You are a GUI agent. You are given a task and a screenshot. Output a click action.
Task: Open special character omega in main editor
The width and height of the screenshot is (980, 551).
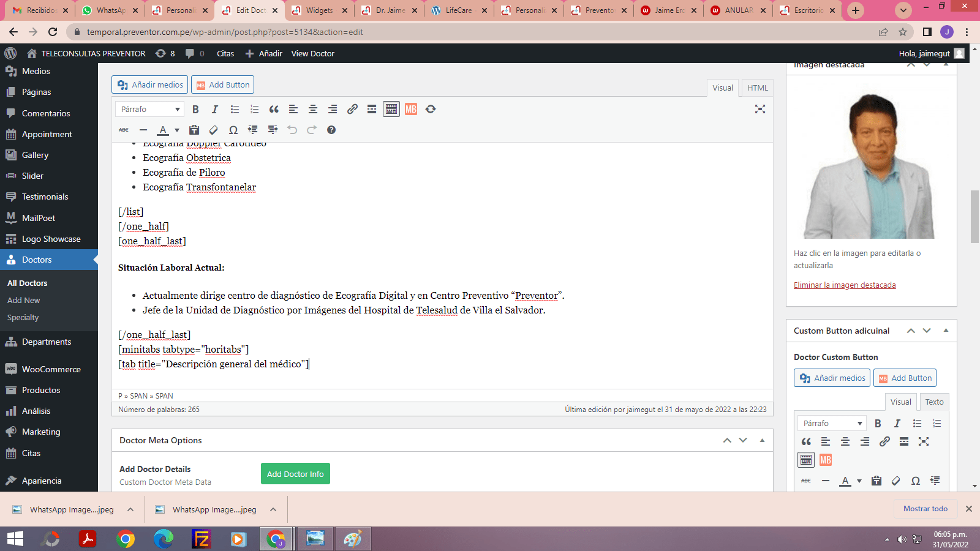pos(233,130)
